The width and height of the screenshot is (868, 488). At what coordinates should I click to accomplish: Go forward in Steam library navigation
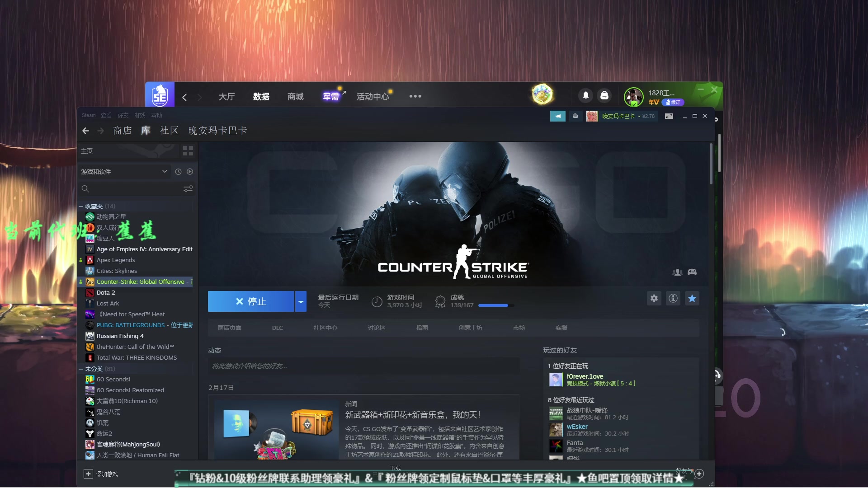click(101, 131)
